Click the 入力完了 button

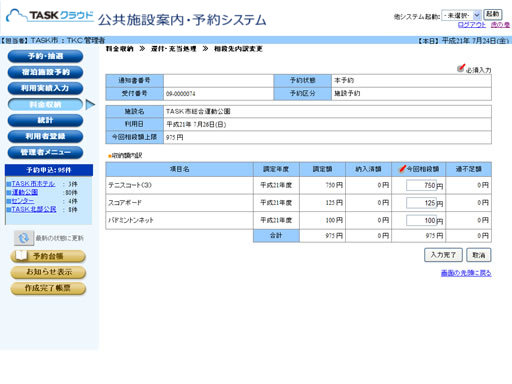(443, 255)
